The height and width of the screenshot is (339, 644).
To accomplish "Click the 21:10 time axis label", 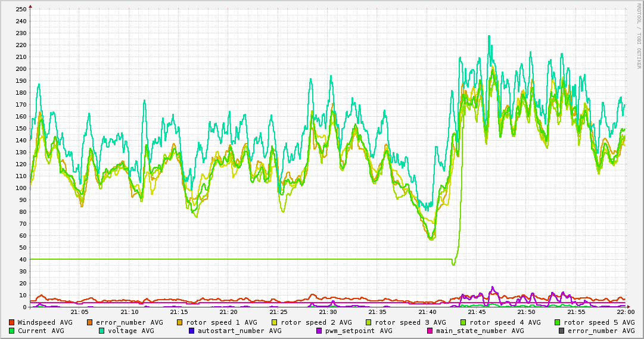I will (129, 312).
